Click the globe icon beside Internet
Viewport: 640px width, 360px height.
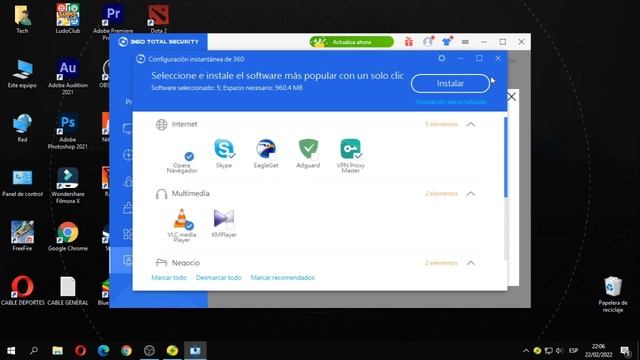coord(161,124)
